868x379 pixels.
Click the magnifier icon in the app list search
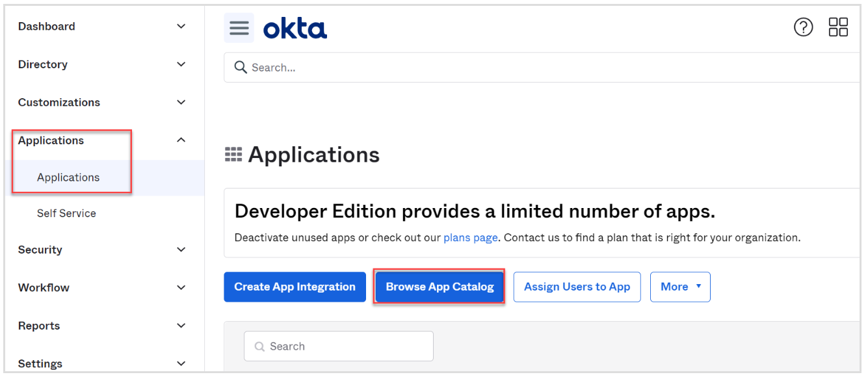tap(259, 346)
